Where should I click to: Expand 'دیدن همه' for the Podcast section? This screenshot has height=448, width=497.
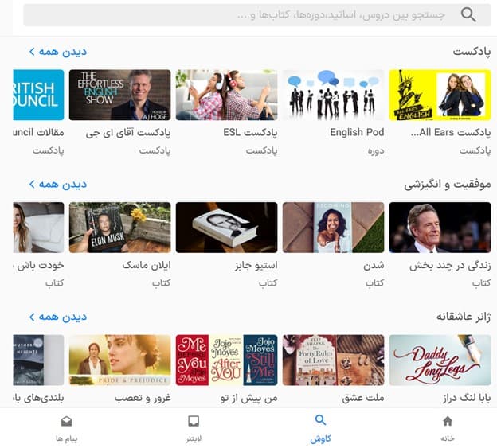(58, 52)
